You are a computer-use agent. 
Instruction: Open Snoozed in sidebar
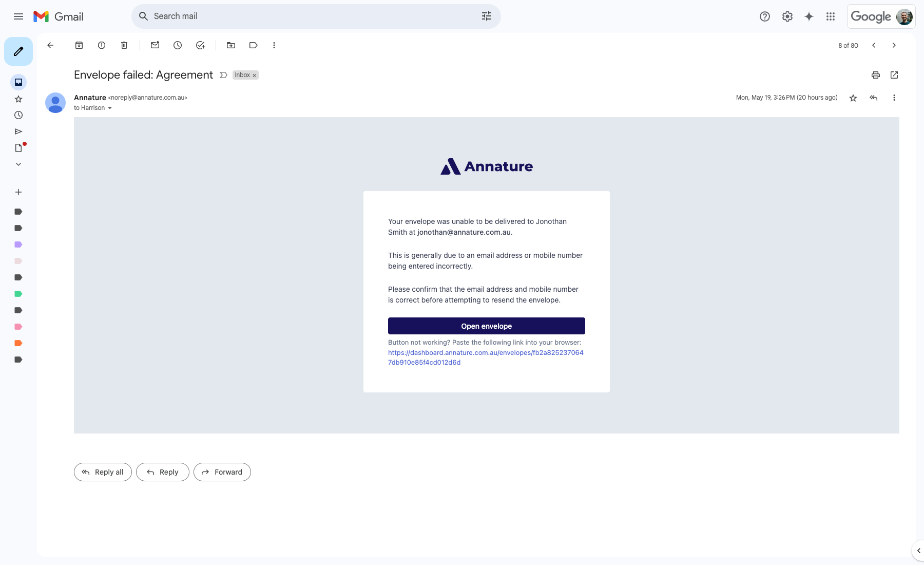(18, 115)
